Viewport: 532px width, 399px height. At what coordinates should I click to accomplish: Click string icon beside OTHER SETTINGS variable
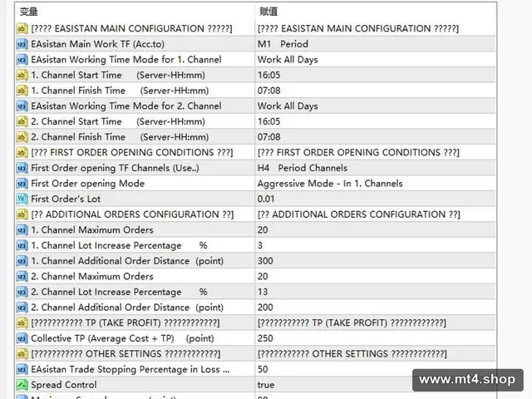click(x=22, y=354)
